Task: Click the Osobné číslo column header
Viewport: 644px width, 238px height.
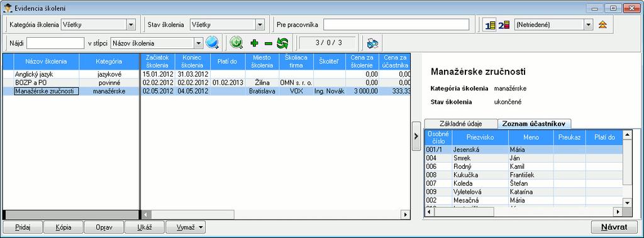Action: pyautogui.click(x=438, y=138)
